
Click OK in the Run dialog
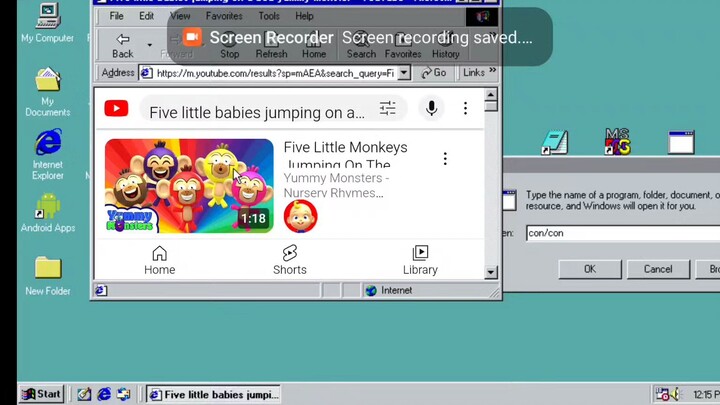point(590,269)
